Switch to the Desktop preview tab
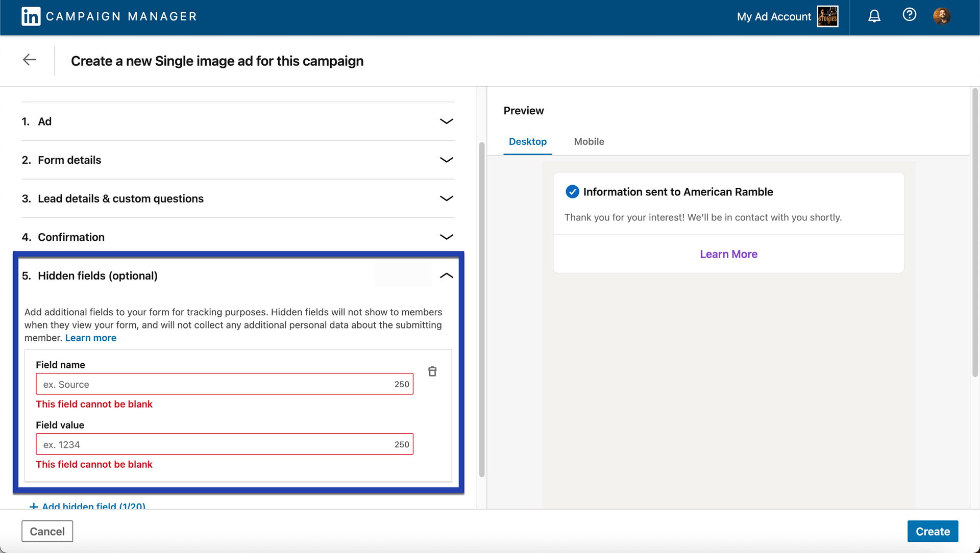980x553 pixels. point(527,142)
